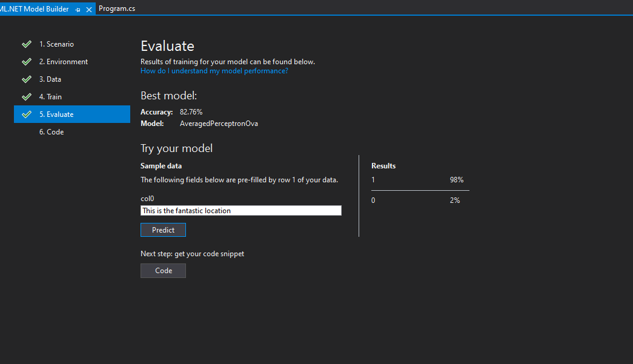The width and height of the screenshot is (633, 364).
Task: Open the 2. Environment step label
Action: 64,62
